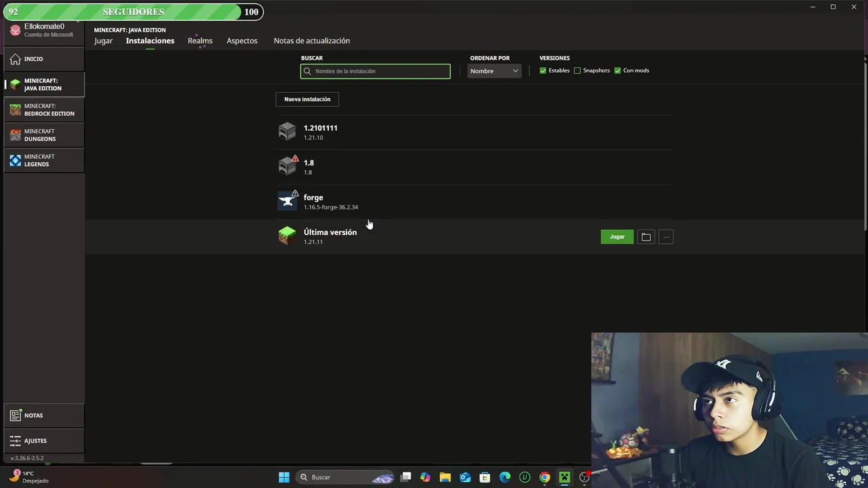Select Minecraft: Bedrock Edition in sidebar
This screenshot has width=868, height=488.
(x=44, y=110)
